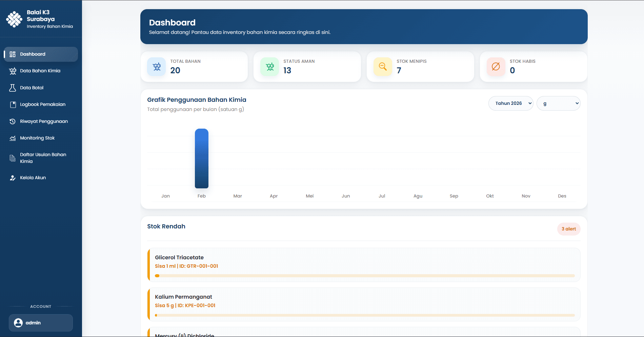Open the Tahun 2026 year dropdown

(x=511, y=104)
